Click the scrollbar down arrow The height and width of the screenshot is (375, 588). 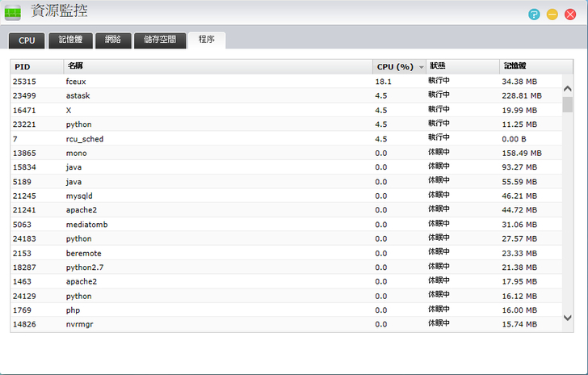568,318
